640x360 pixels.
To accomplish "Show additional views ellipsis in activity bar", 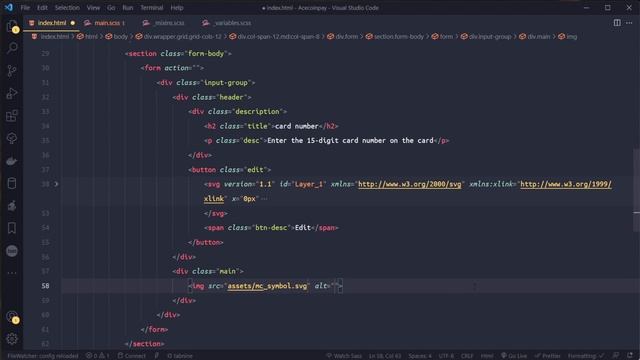I will click(12, 273).
